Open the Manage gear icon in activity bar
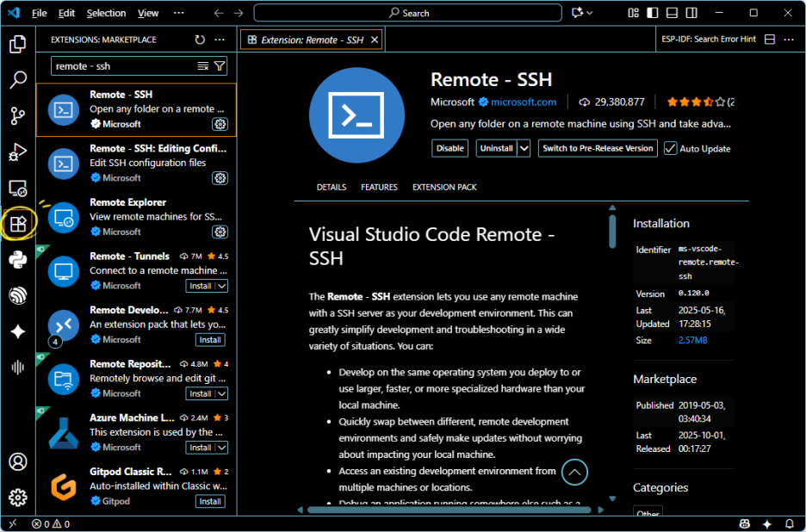Viewport: 806px width, 532px height. click(18, 498)
